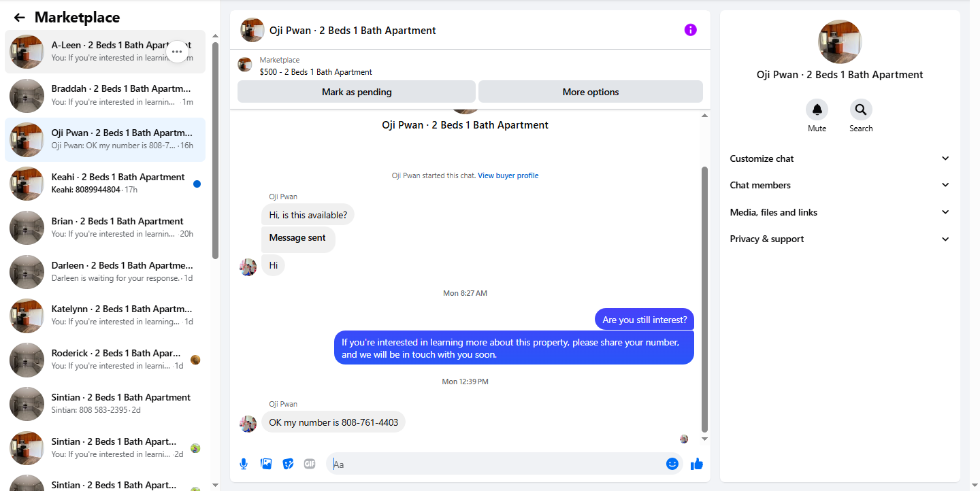The image size is (980, 491).
Task: Start a voice clip with microphone icon
Action: coord(244,464)
